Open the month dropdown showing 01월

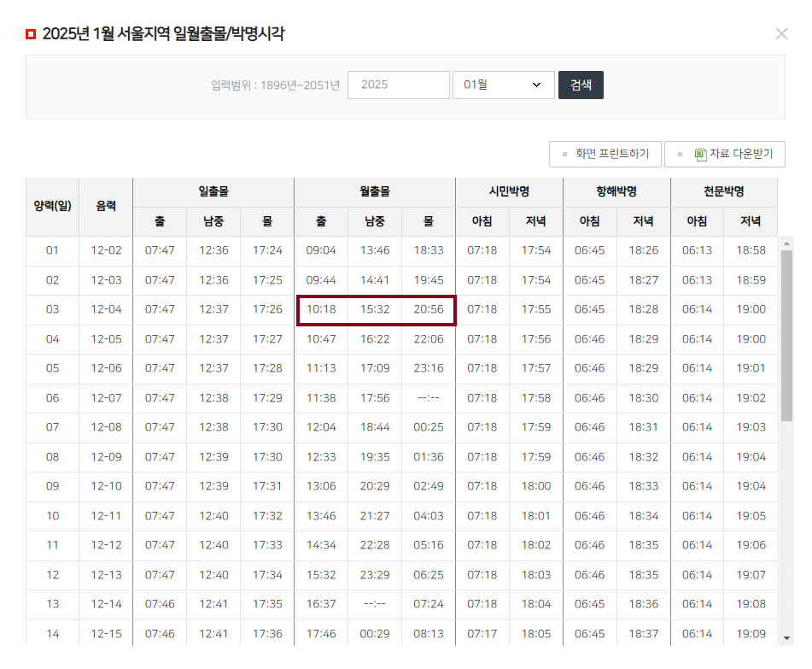pyautogui.click(x=504, y=85)
